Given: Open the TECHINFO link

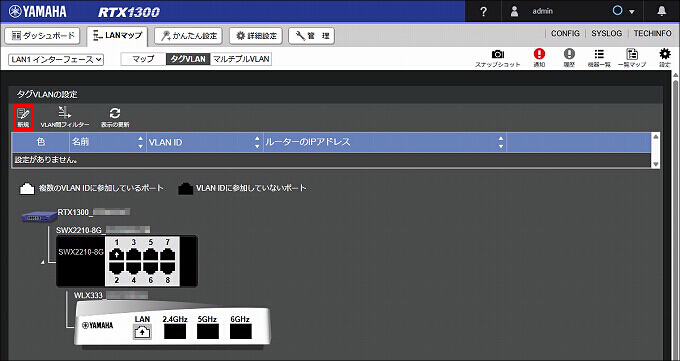Looking at the screenshot, I should pos(652,33).
